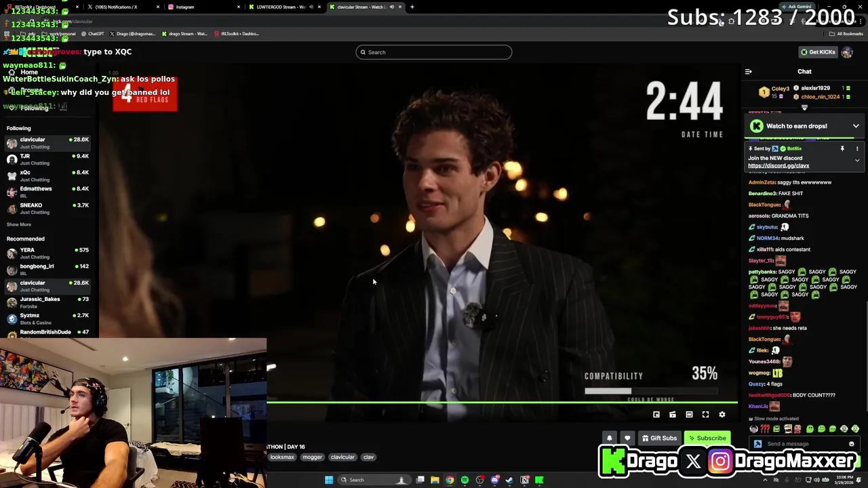The height and width of the screenshot is (488, 868).
Task: Mute the clavicular Stream tab audio icon
Action: point(391,7)
